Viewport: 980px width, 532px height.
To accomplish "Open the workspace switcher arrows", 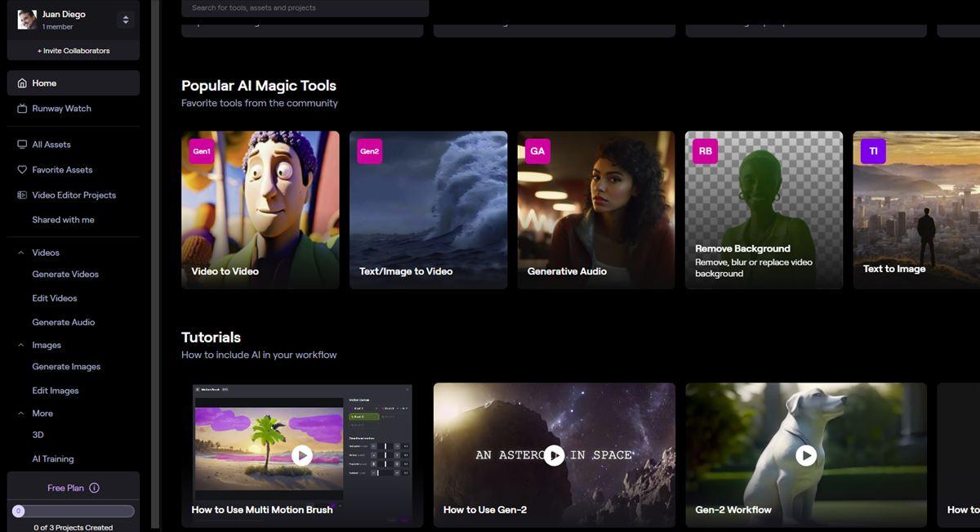I will pos(125,20).
